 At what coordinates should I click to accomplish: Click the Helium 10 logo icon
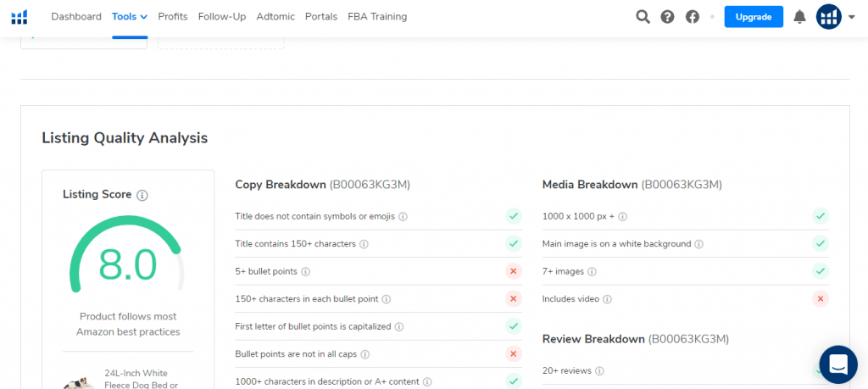click(x=19, y=17)
